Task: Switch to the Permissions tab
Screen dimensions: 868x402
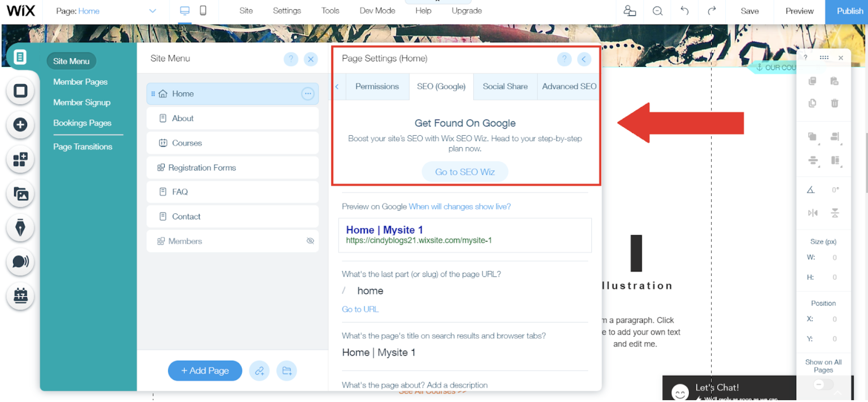Action: click(377, 87)
